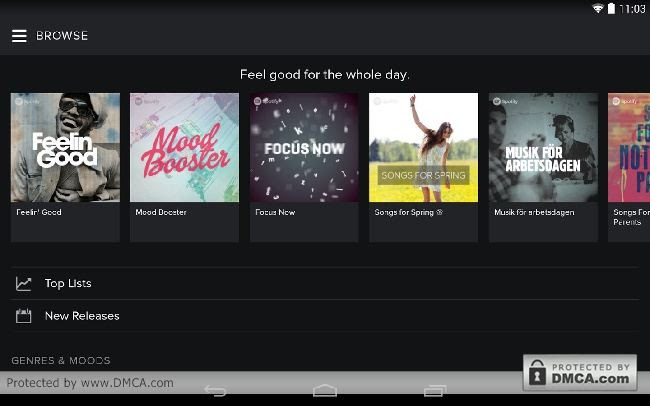This screenshot has width=650, height=406.
Task: Open the Musik för arbetsdagen playlist cover
Action: (543, 148)
